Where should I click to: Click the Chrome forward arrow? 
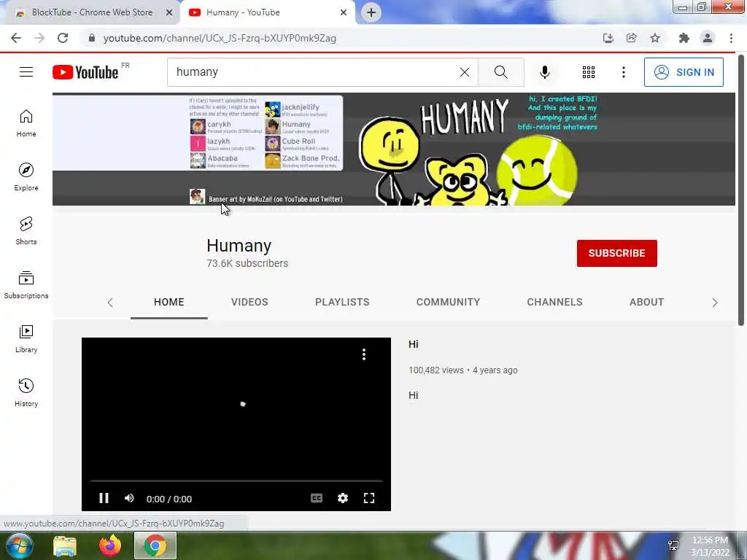39,38
